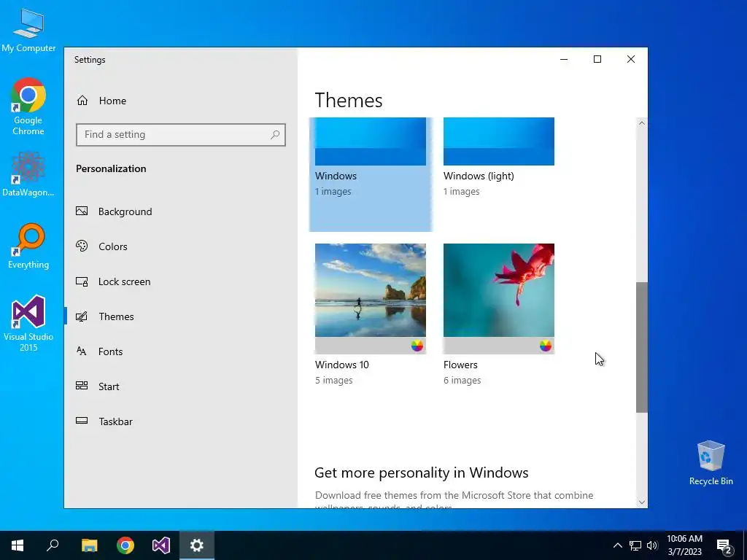Select Visual Studio 2015 desktop shortcut
747x560 pixels.
[28, 324]
